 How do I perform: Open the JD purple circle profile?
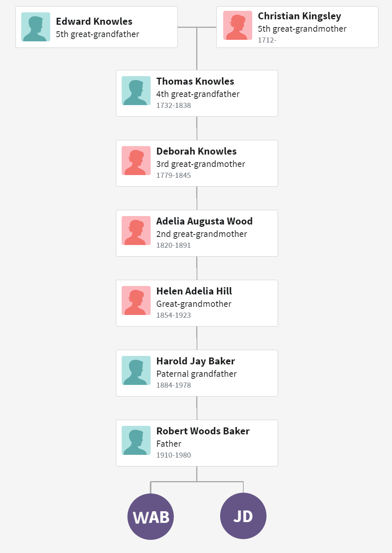click(243, 516)
